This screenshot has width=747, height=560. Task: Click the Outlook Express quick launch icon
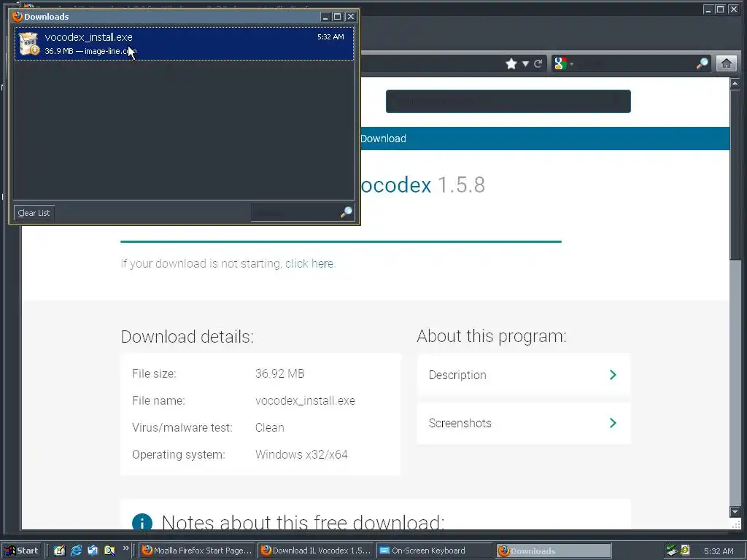[93, 551]
